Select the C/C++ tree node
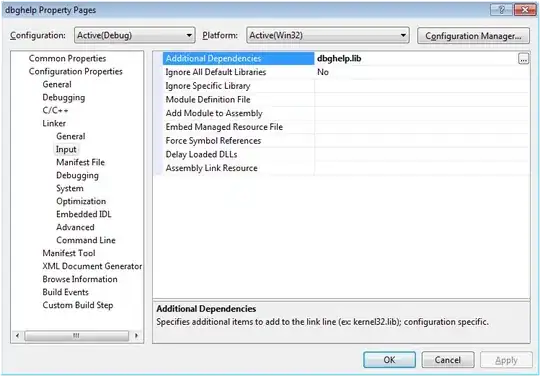Screen dimensions: 540x376 click(55, 111)
